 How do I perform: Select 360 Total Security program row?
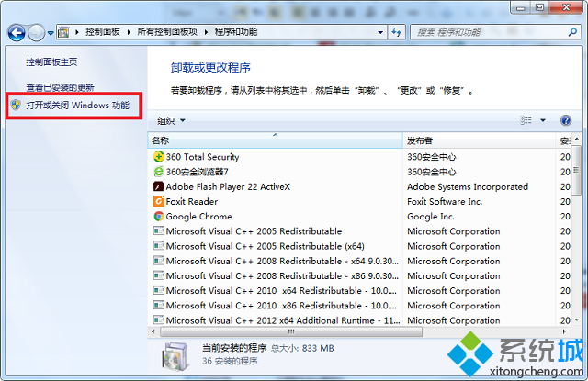pos(359,157)
